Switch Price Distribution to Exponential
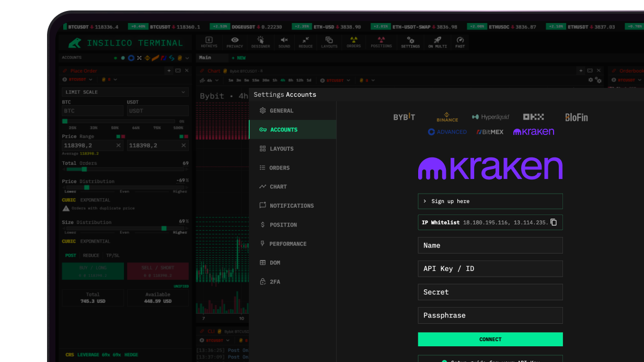The width and height of the screenshot is (644, 362). 95,200
